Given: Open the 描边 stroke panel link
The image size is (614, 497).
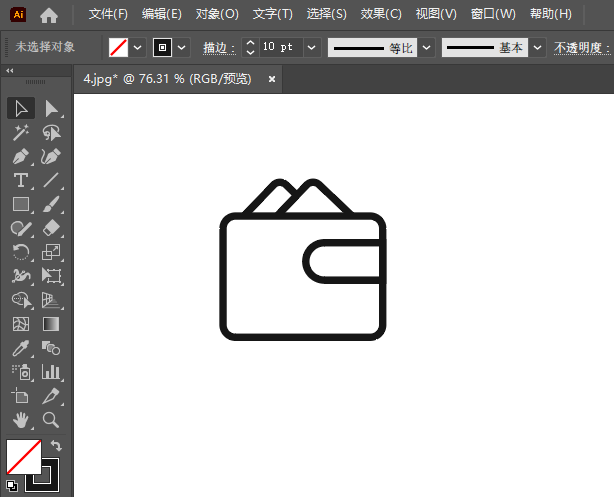Looking at the screenshot, I should click(x=219, y=48).
